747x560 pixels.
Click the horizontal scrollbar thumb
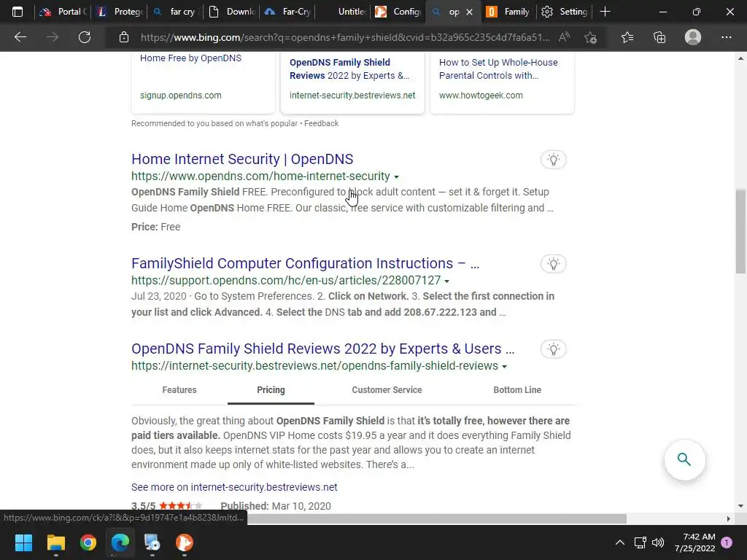(x=437, y=518)
